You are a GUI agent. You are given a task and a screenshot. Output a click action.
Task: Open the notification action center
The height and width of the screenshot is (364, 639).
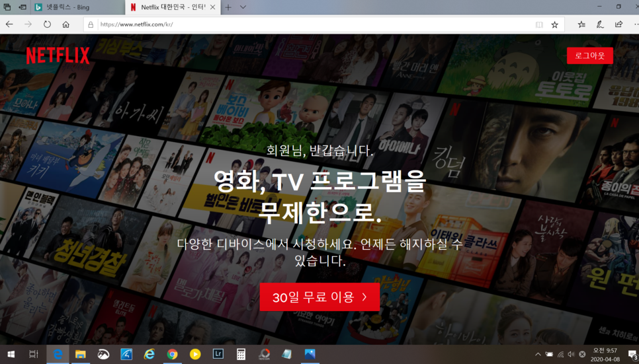click(632, 355)
